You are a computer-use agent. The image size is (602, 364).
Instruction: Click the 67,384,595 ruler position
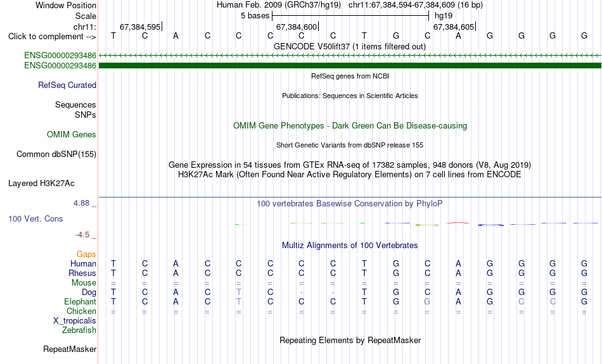140,27
